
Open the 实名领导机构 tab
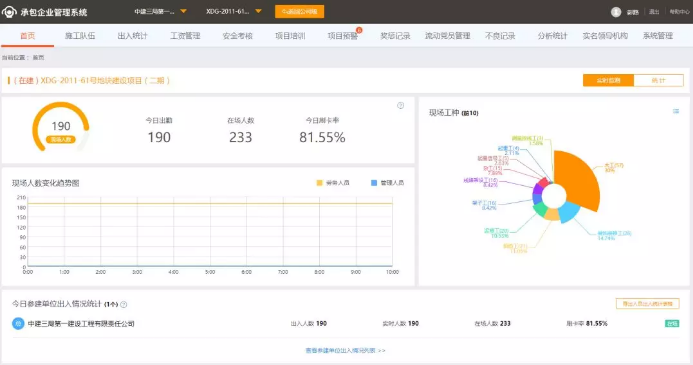(605, 36)
